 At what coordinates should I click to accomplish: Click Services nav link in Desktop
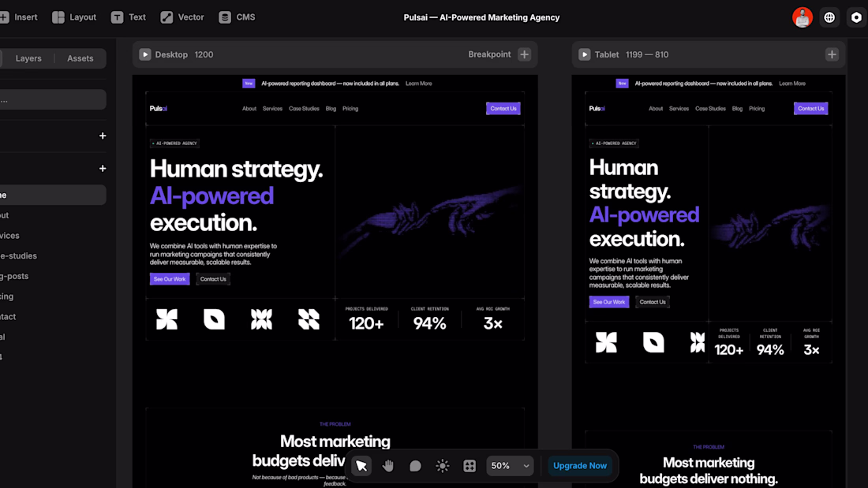(x=272, y=109)
